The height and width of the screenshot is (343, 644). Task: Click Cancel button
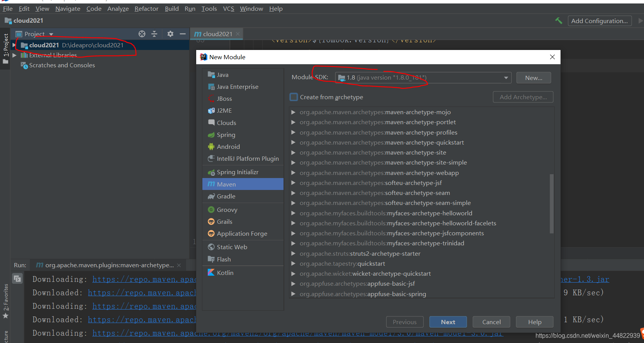[491, 322]
